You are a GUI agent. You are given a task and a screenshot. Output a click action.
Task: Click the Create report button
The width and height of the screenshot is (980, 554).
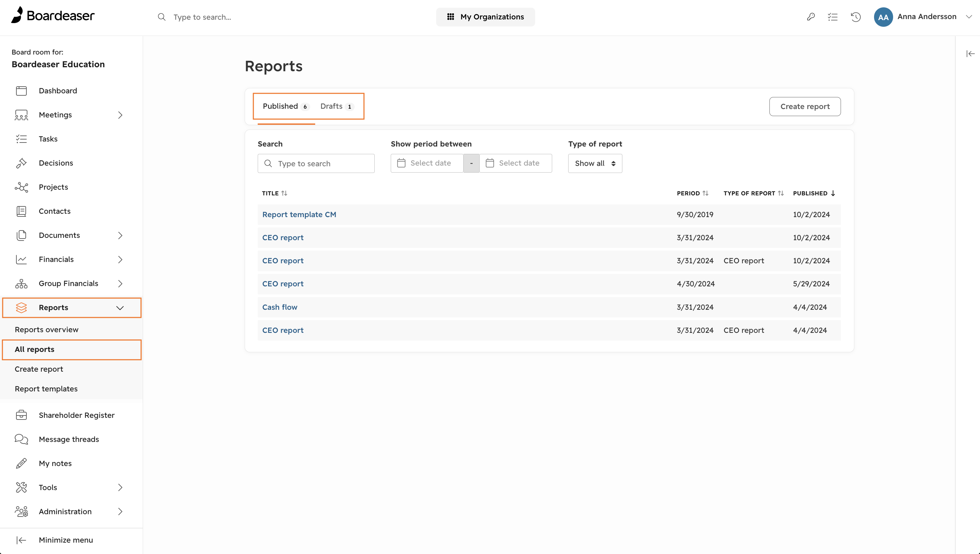[805, 106]
